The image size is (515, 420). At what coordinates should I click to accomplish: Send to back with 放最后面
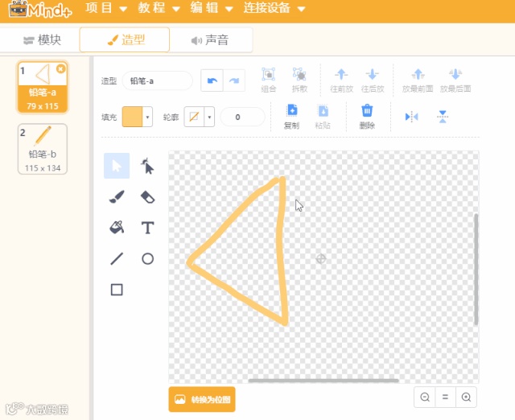click(x=455, y=80)
